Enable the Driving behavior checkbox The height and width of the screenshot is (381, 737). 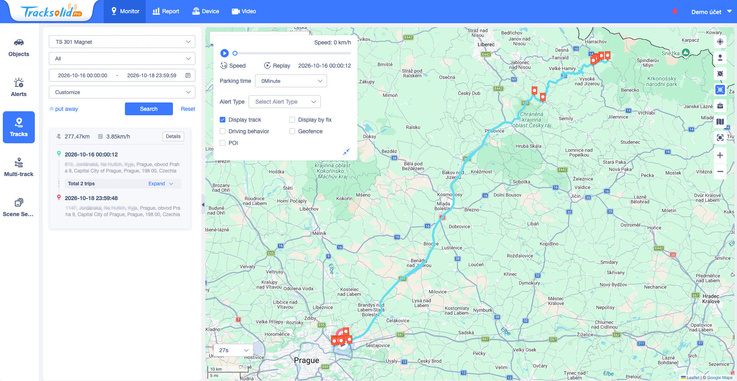click(x=223, y=131)
